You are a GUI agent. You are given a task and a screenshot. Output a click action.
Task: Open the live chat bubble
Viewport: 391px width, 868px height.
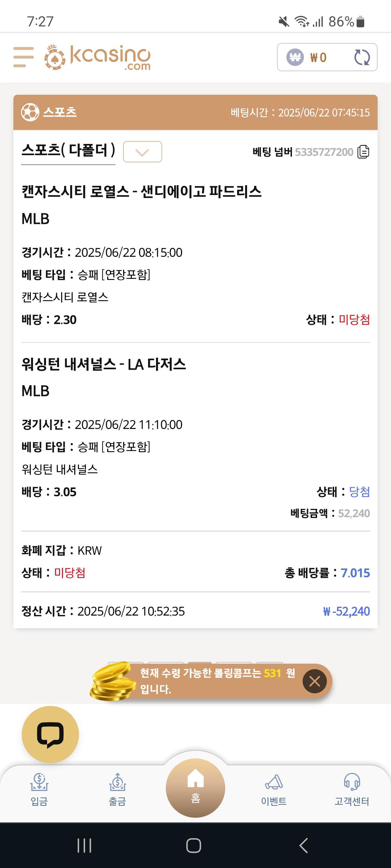click(50, 735)
